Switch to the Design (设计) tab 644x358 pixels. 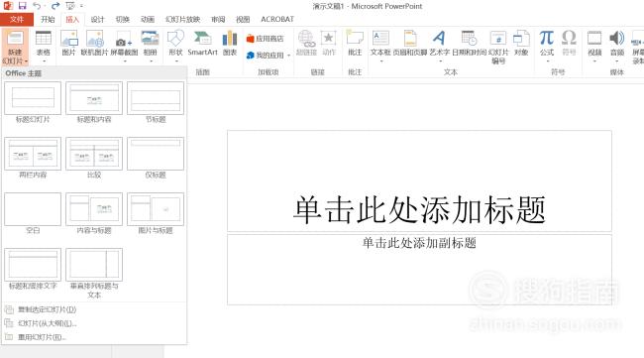[97, 19]
